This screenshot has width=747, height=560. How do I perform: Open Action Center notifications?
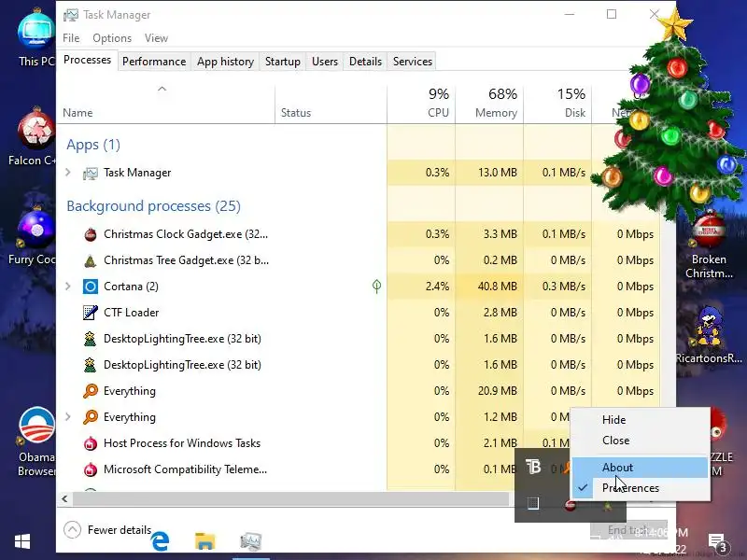coord(717,542)
